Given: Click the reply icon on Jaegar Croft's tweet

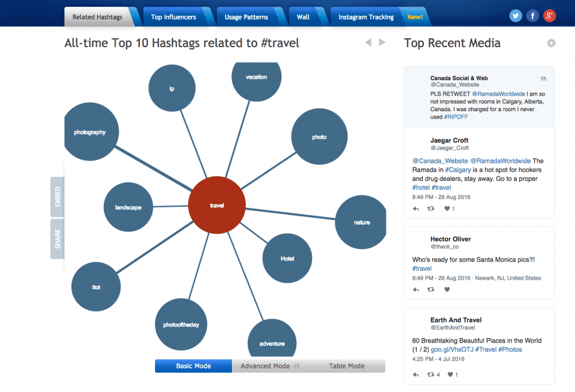Looking at the screenshot, I should [x=416, y=208].
